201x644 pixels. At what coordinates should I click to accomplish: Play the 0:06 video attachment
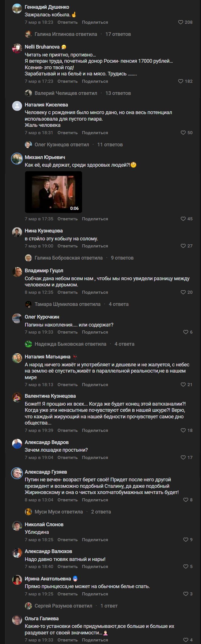(53, 192)
